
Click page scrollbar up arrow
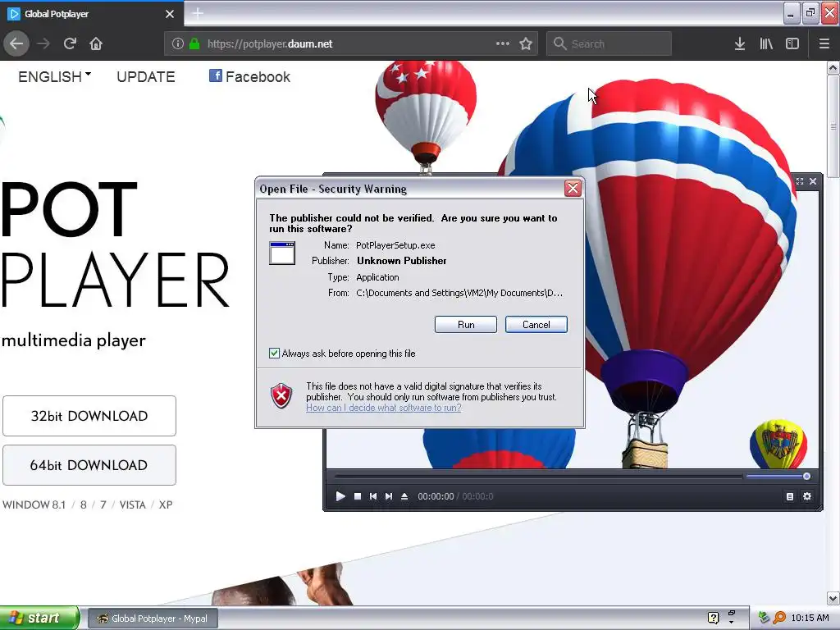click(x=833, y=67)
